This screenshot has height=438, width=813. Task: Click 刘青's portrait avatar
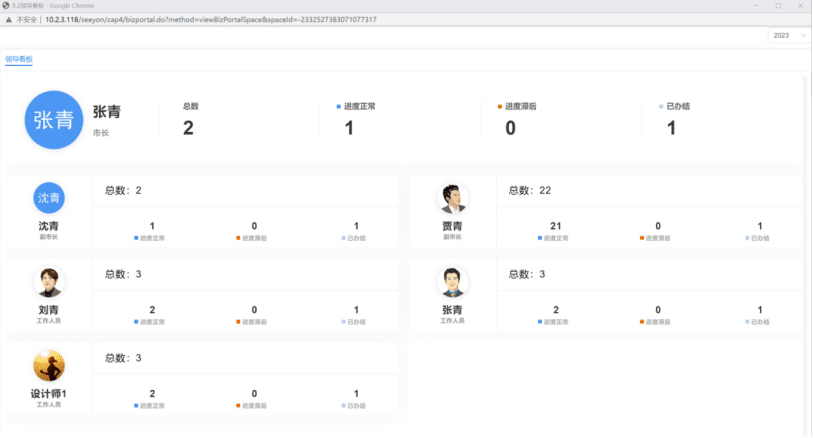click(x=49, y=282)
